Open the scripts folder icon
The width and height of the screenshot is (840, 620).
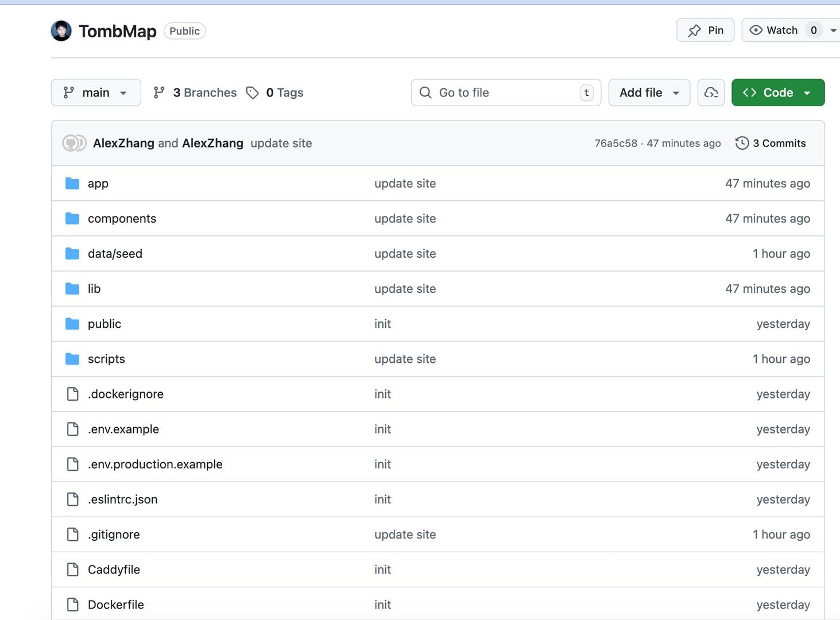[72, 359]
